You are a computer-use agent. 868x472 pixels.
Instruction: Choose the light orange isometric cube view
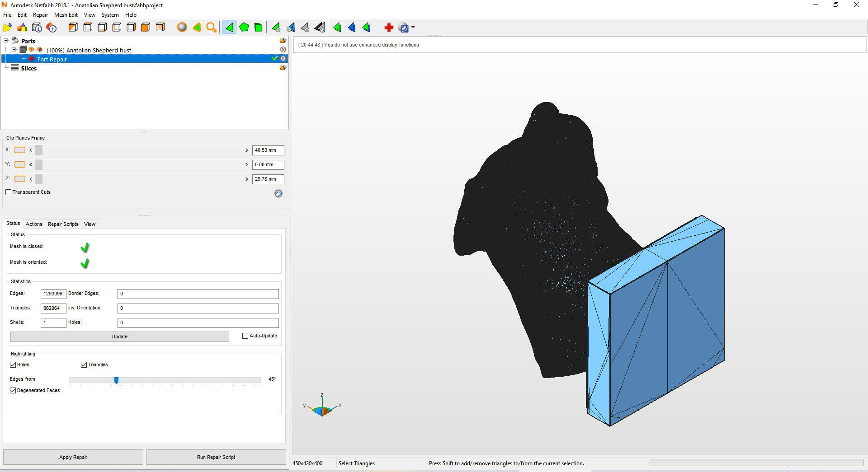(160, 28)
